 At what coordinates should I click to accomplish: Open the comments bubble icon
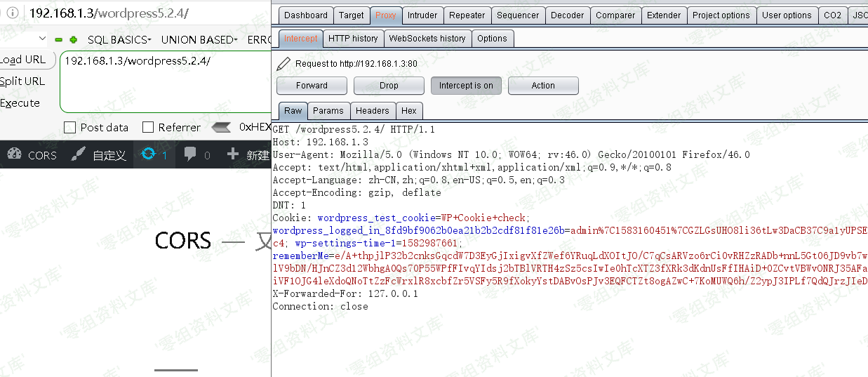tap(189, 155)
